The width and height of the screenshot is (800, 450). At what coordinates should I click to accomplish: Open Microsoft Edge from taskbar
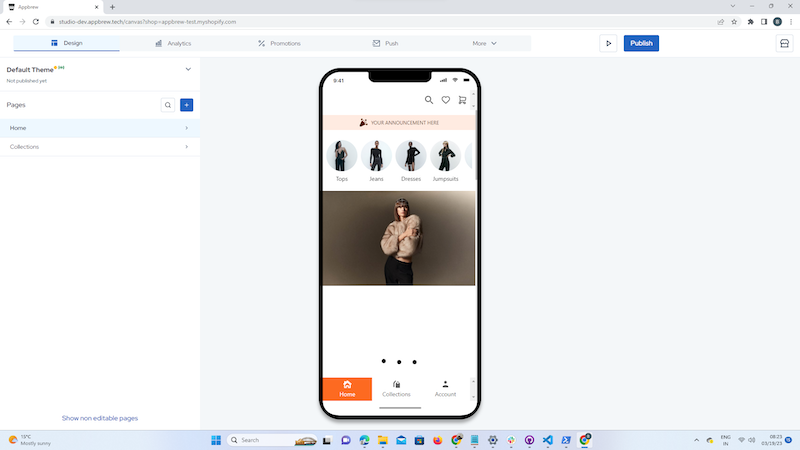point(364,440)
